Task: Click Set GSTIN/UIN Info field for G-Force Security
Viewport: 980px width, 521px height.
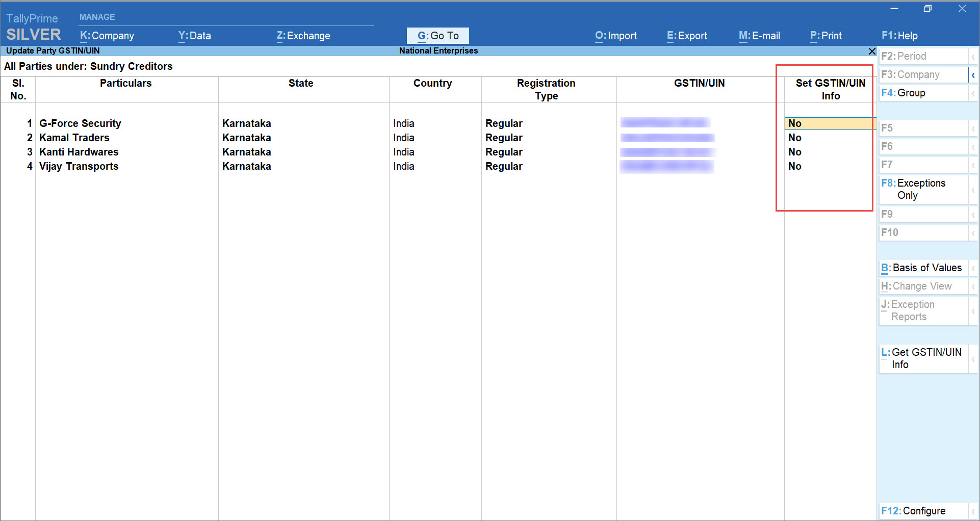Action: coord(830,123)
